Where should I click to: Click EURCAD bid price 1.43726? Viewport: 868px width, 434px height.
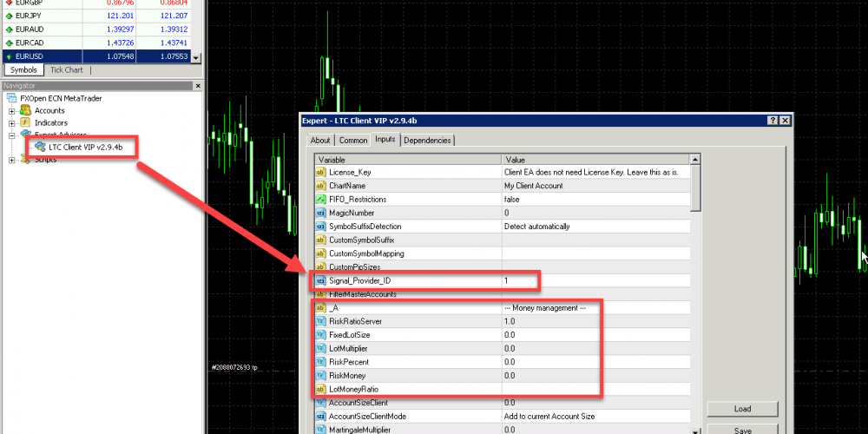click(120, 43)
